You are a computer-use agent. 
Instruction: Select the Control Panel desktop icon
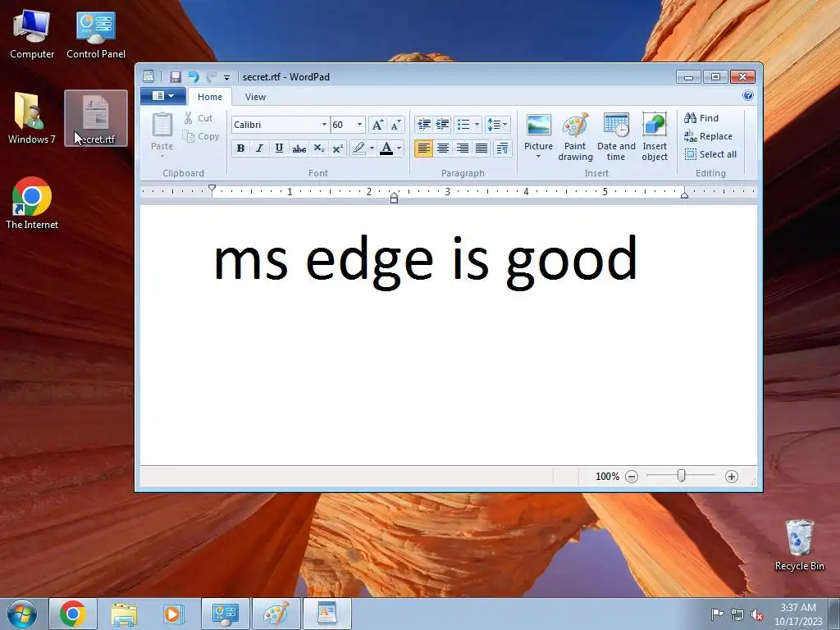[96, 34]
